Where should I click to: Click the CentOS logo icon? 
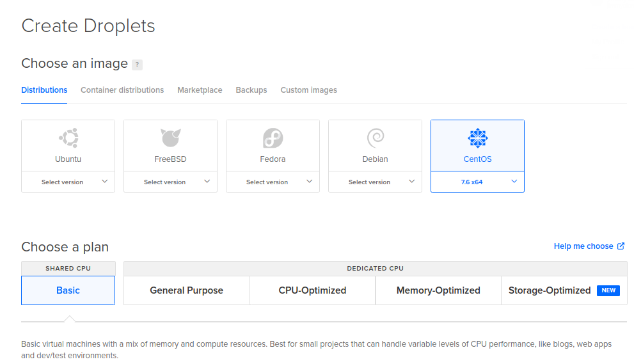[x=477, y=138]
